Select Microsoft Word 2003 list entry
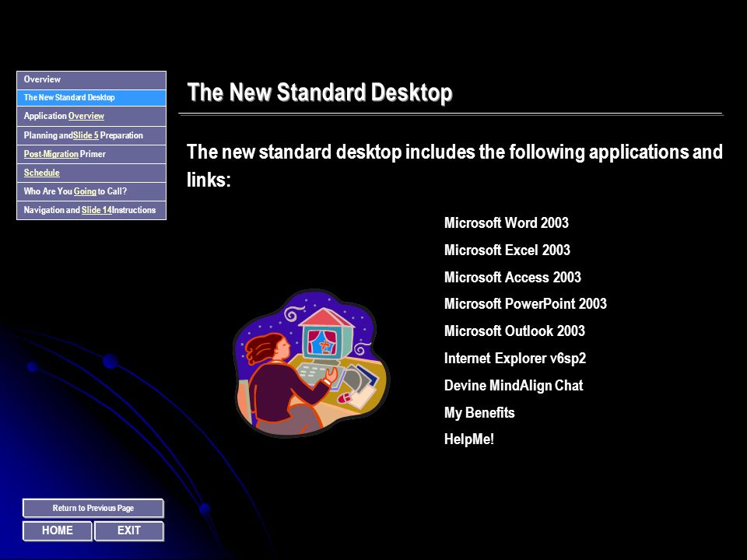Screen dimensions: 747x560 pyautogui.click(x=507, y=223)
